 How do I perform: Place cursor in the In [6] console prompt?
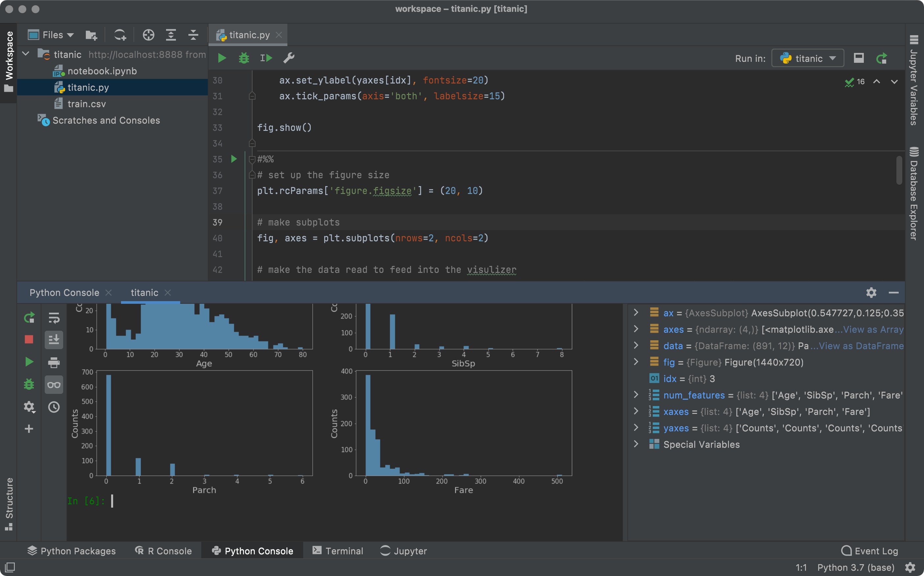[x=112, y=501]
